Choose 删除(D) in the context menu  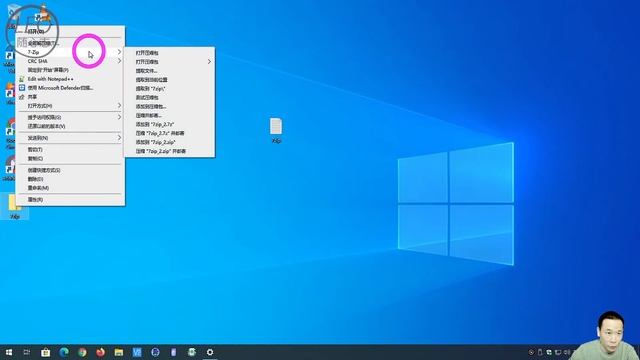[x=70, y=179]
